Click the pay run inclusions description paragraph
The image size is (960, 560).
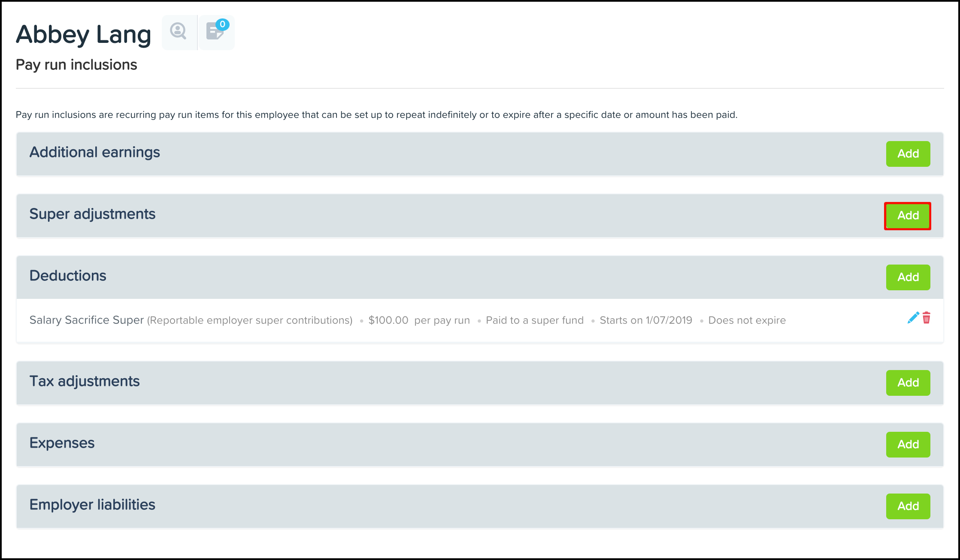tap(376, 115)
